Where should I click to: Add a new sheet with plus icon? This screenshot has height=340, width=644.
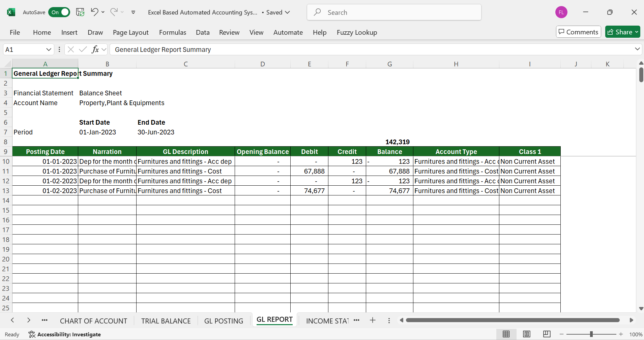pyautogui.click(x=373, y=320)
